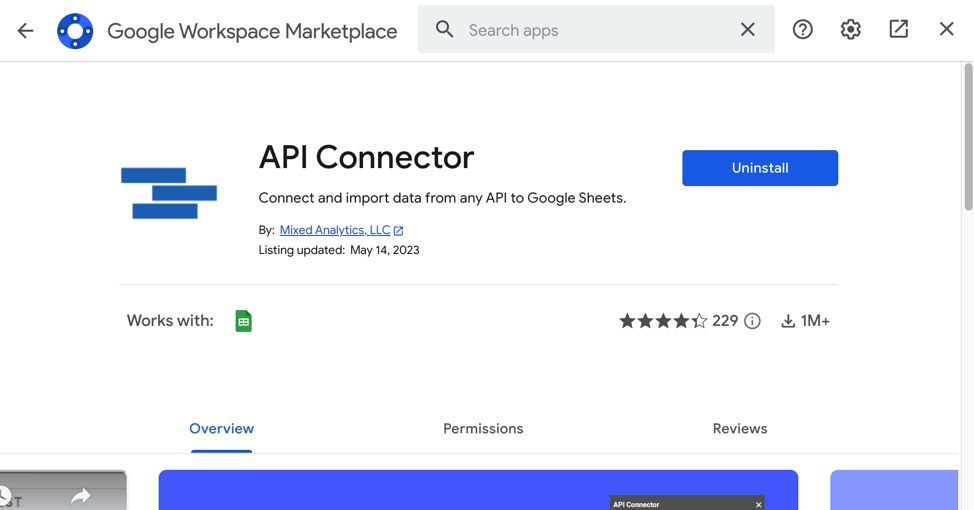The image size is (974, 510).
Task: Click the API Connector heading
Action: coord(366,157)
